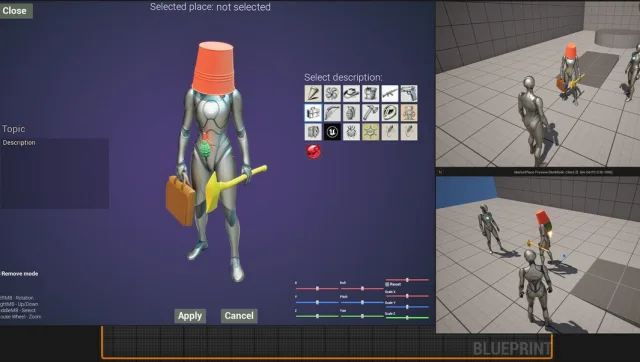This screenshot has height=362, width=640.
Task: Click the Topic heading
Action: click(x=13, y=129)
